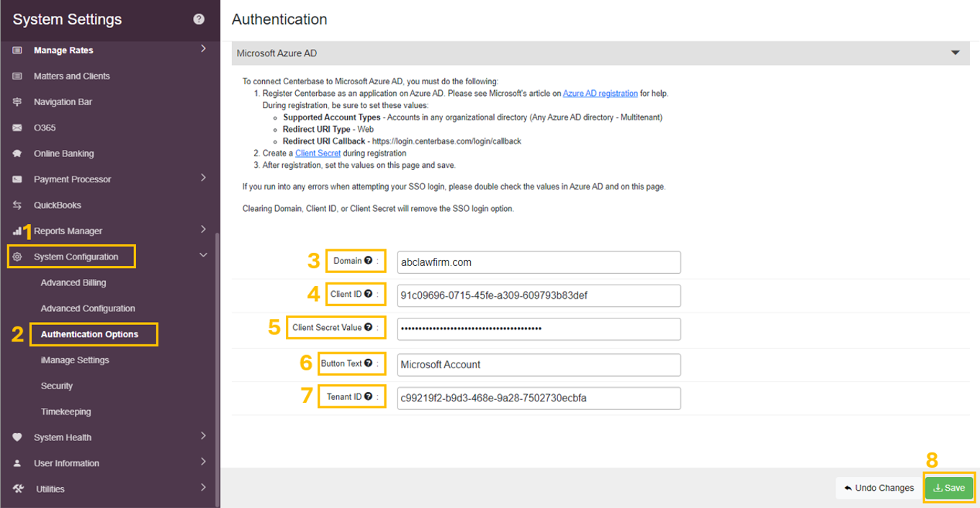Show help tooltip for Client ID field
The image size is (980, 508).
point(368,294)
